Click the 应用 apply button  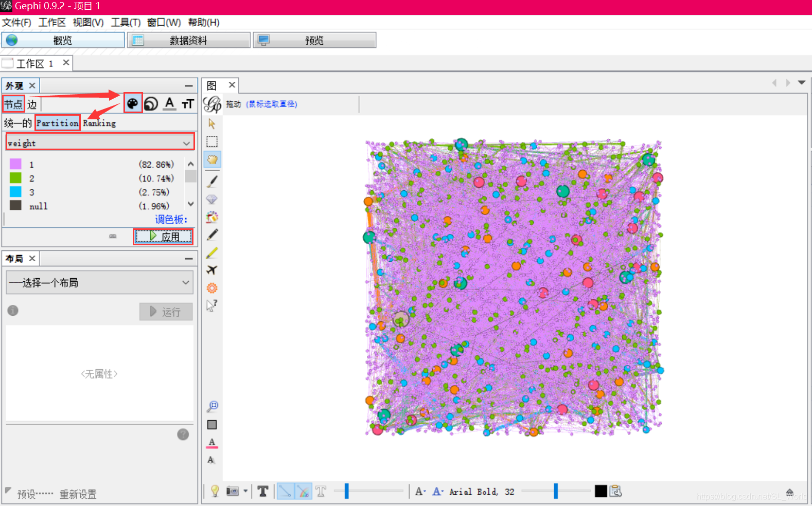pos(164,237)
